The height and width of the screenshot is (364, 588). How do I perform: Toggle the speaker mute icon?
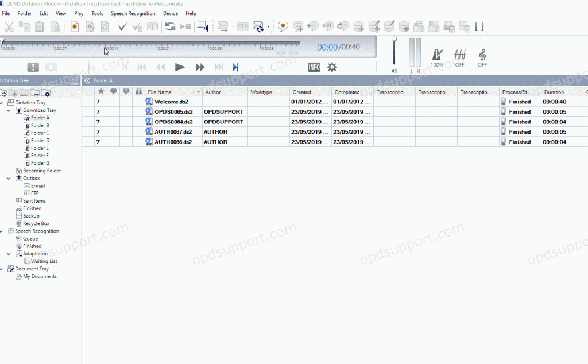click(x=393, y=71)
